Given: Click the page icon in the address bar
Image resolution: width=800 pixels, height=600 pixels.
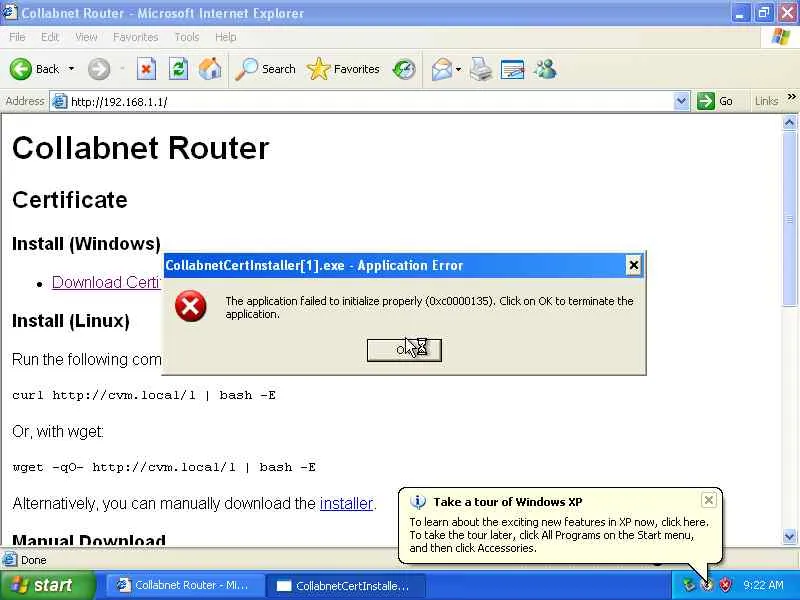Looking at the screenshot, I should coord(60,102).
